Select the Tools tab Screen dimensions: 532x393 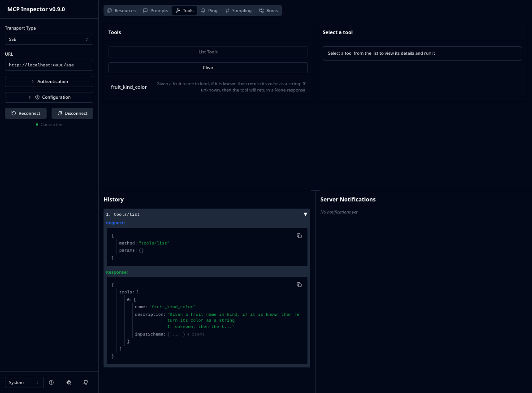point(185,10)
